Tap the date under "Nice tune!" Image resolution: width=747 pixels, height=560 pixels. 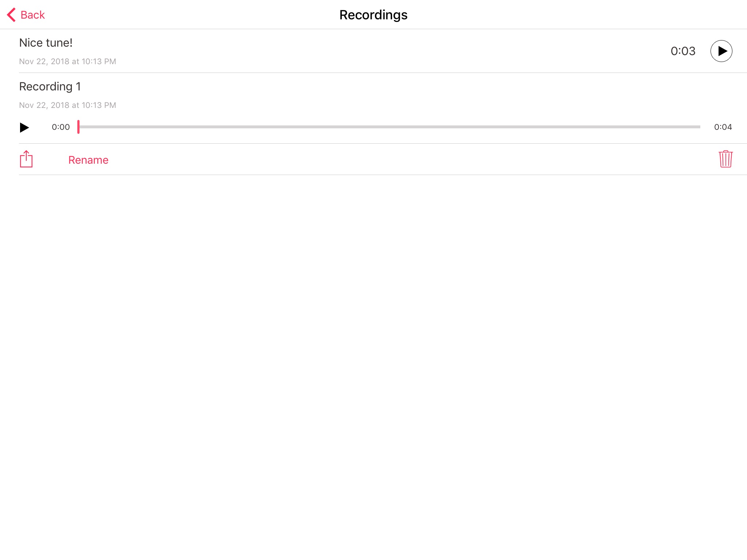[x=67, y=62]
